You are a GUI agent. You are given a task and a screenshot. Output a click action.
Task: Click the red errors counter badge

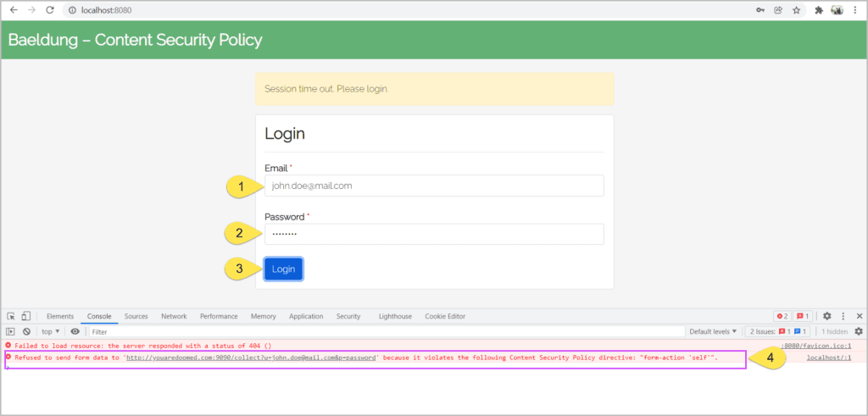point(782,316)
